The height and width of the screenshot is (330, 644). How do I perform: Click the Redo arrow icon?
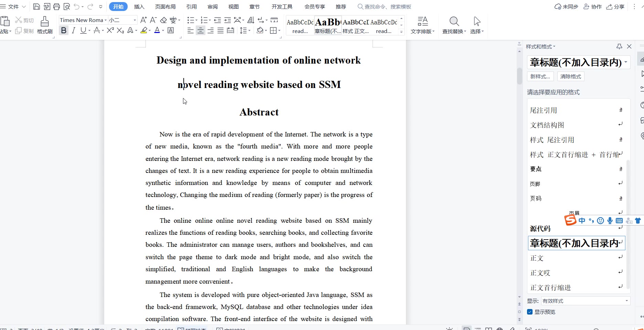pos(90,7)
